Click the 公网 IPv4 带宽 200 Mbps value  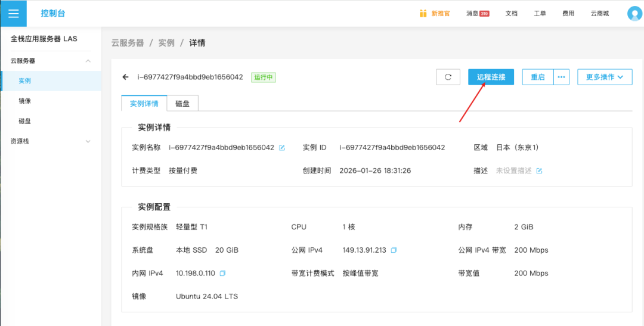531,250
